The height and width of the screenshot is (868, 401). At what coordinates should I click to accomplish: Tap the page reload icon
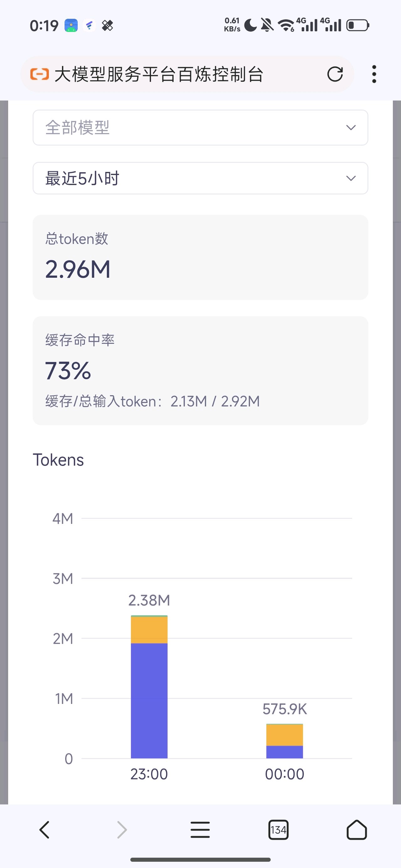[335, 74]
